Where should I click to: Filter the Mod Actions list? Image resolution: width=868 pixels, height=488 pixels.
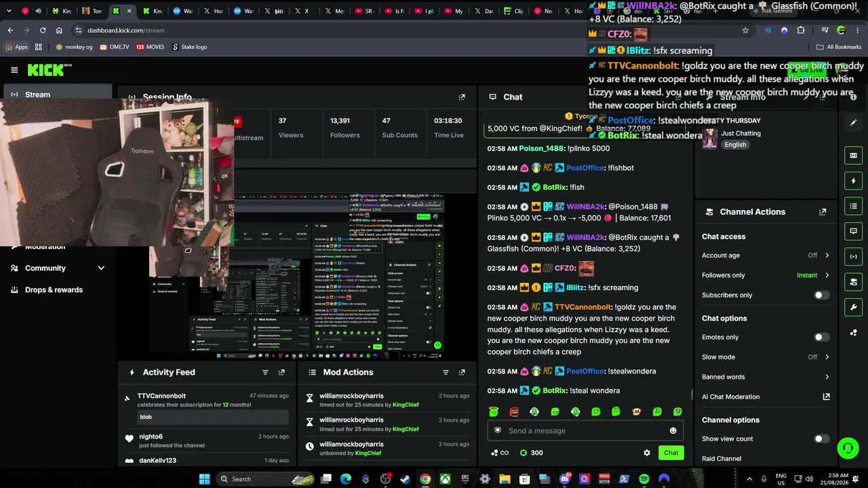[446, 372]
